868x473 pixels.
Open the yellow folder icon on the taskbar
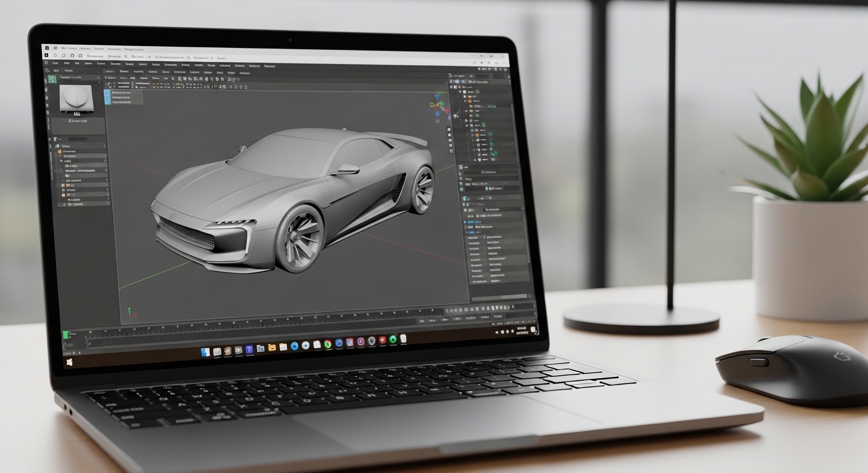pos(272,347)
